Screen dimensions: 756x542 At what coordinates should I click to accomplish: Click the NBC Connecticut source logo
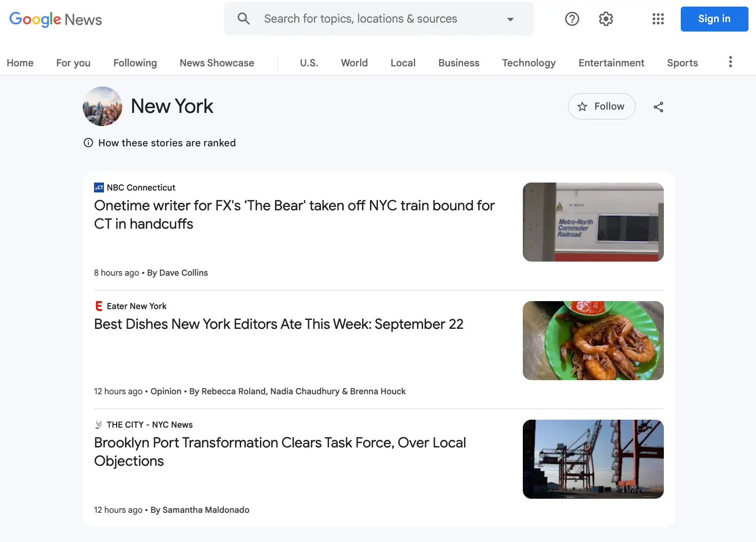99,187
